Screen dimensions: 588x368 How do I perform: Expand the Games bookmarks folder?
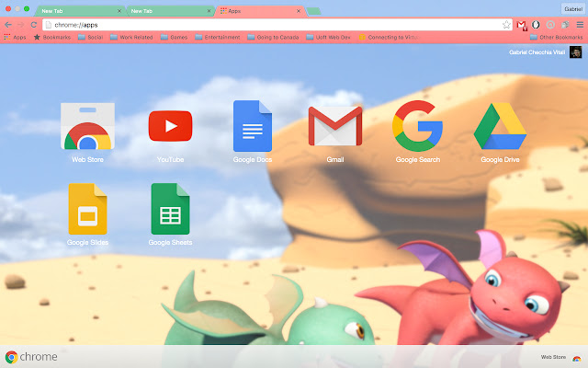click(174, 37)
